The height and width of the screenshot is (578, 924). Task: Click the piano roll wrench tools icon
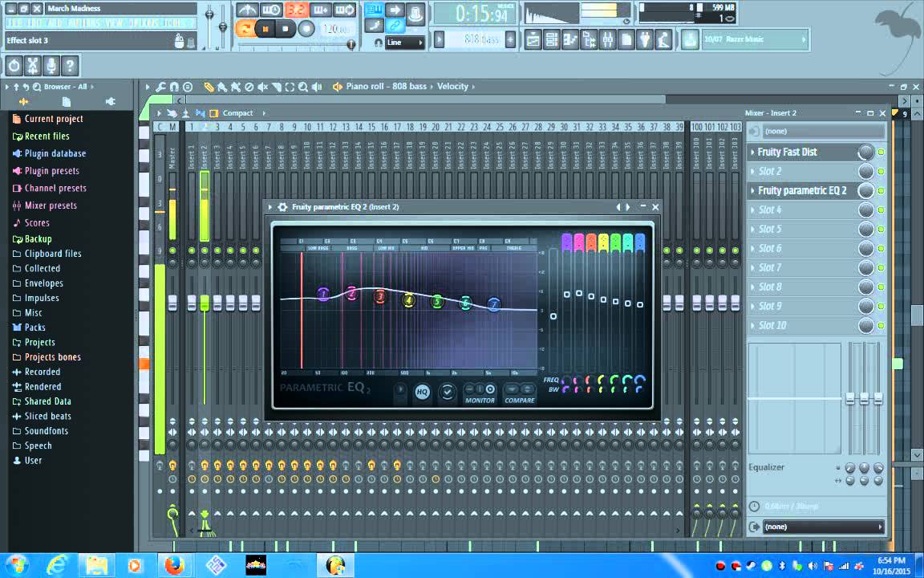coord(161,87)
